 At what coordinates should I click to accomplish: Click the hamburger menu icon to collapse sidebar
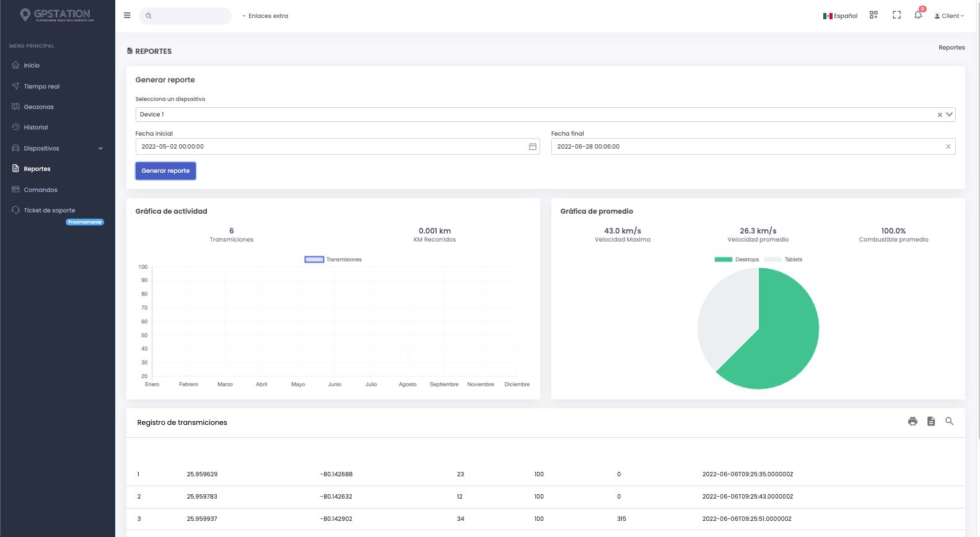(127, 15)
